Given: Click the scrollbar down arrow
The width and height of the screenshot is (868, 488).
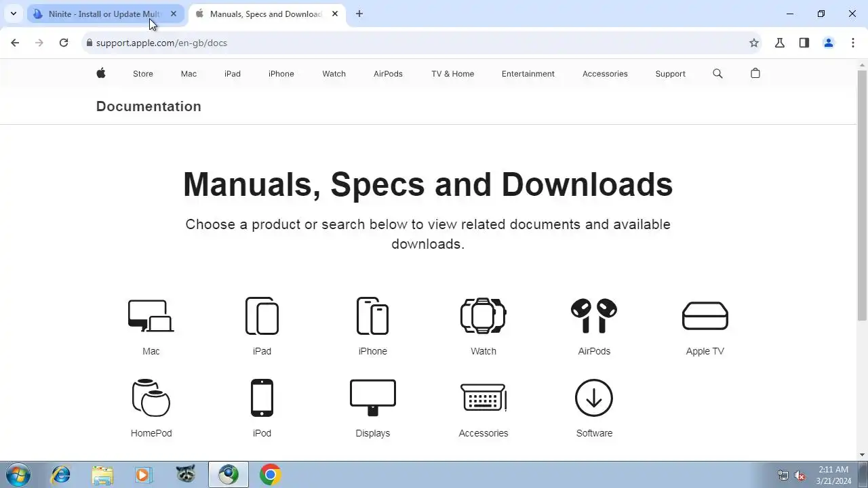Looking at the screenshot, I should point(862,455).
